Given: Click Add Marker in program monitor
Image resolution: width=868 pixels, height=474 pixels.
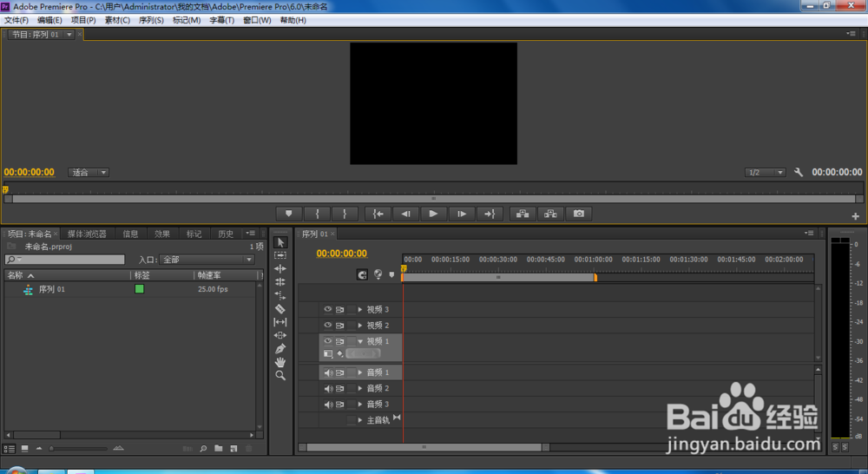Looking at the screenshot, I should coord(289,214).
